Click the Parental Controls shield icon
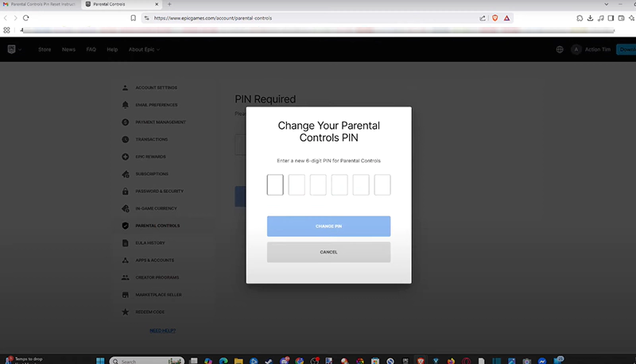 click(126, 226)
